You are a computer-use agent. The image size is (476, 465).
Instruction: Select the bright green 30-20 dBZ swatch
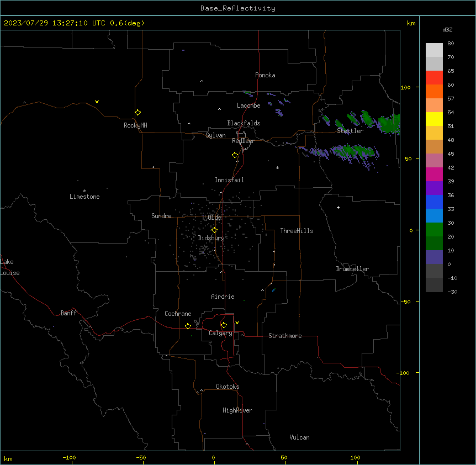434,230
